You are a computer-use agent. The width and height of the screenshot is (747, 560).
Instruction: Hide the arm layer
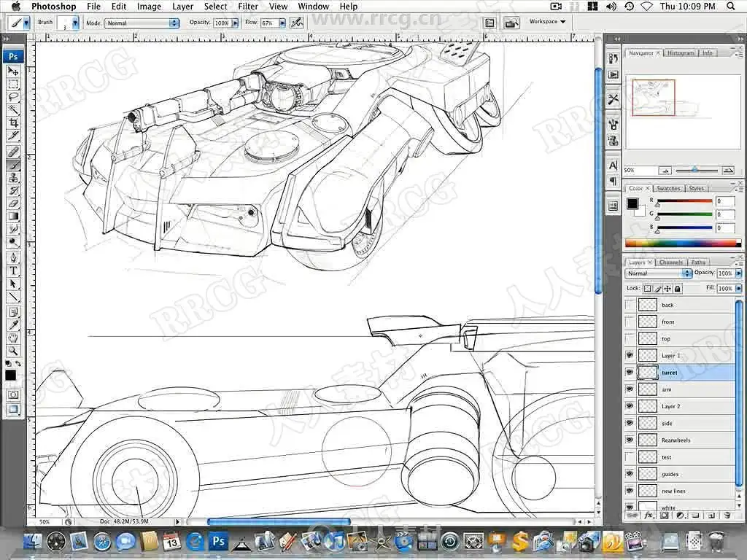(x=630, y=389)
